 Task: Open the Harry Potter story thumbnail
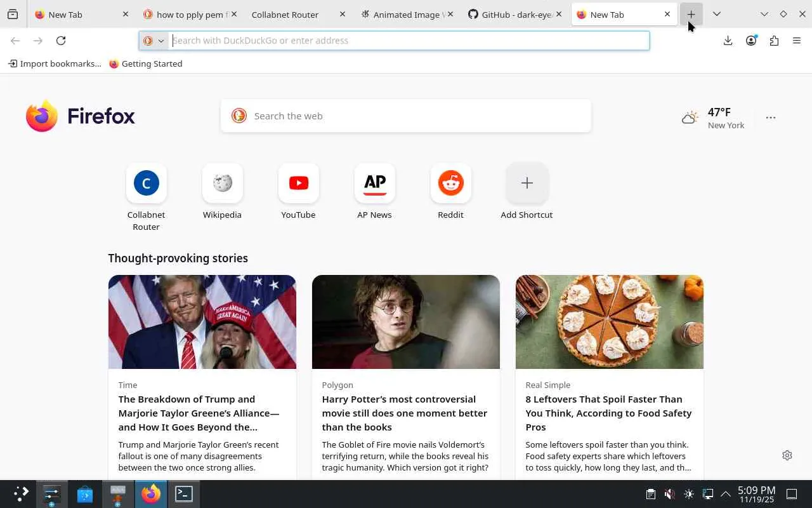406,322
